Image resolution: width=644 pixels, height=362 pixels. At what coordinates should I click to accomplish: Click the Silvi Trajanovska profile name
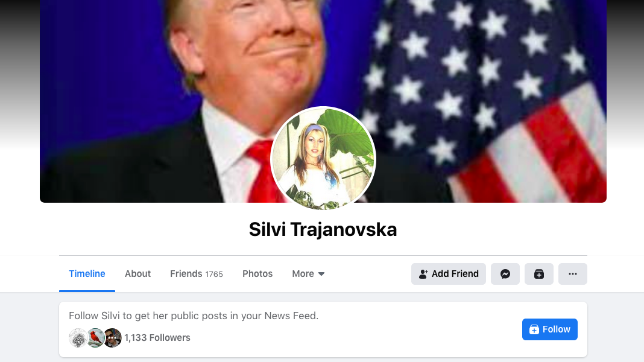point(323,229)
